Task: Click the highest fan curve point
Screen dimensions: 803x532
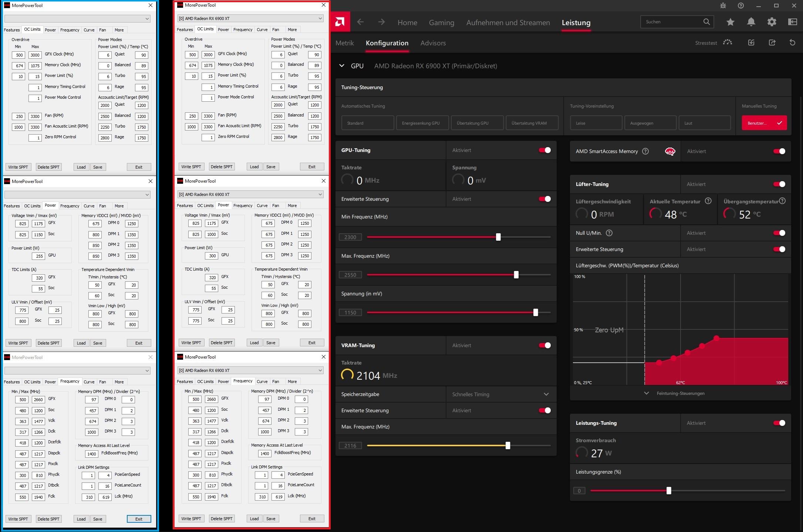Action: (716, 338)
